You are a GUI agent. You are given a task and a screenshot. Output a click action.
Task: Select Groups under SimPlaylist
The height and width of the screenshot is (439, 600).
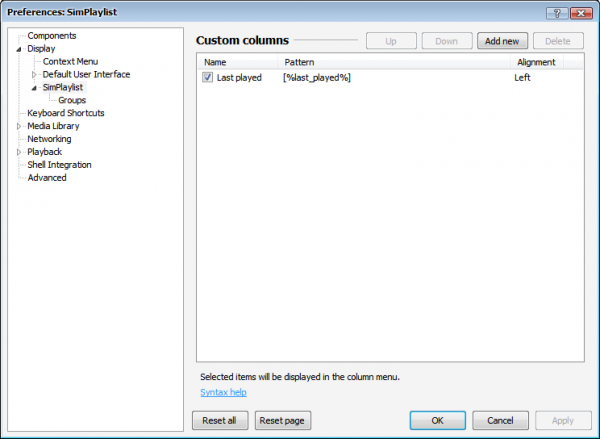pyautogui.click(x=72, y=101)
